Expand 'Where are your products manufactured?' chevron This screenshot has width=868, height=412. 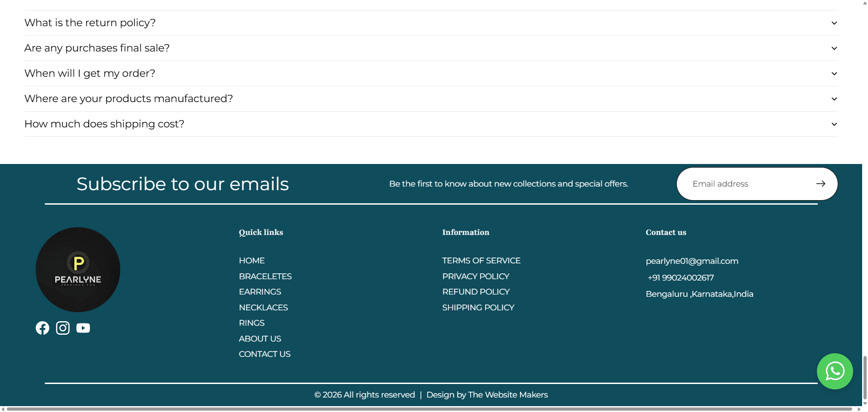834,99
